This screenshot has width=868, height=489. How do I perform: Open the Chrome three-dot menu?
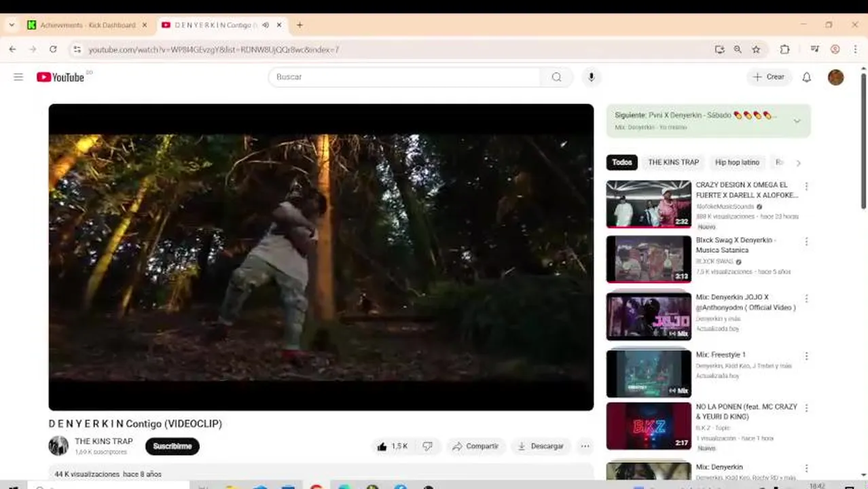[855, 50]
